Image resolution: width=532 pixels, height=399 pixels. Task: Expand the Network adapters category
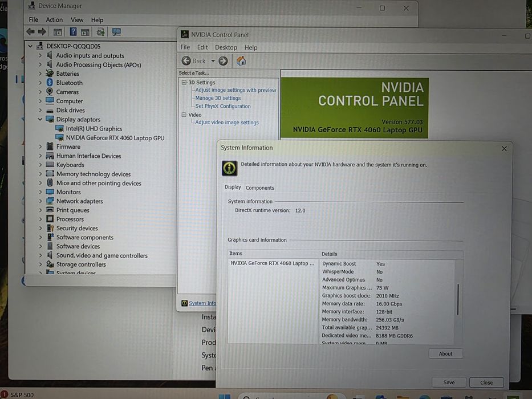(40, 201)
